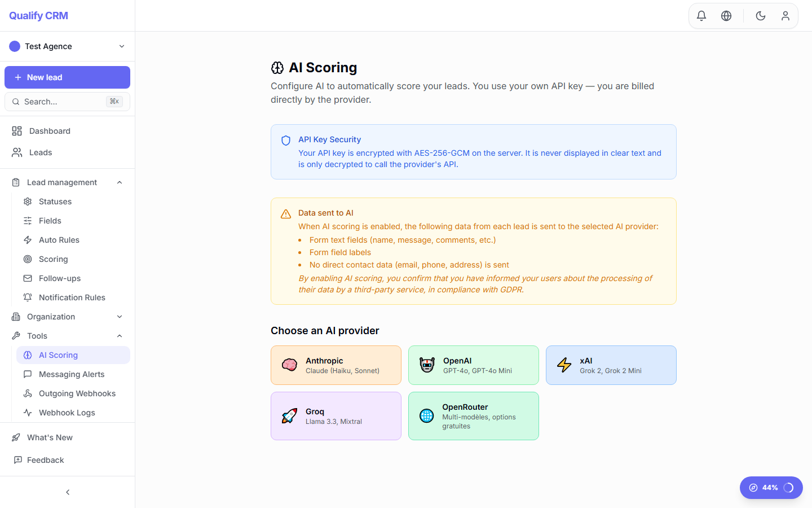Screen dimensions: 812x508
Task: Open Messaging Alerts in Tools
Action: (73, 374)
